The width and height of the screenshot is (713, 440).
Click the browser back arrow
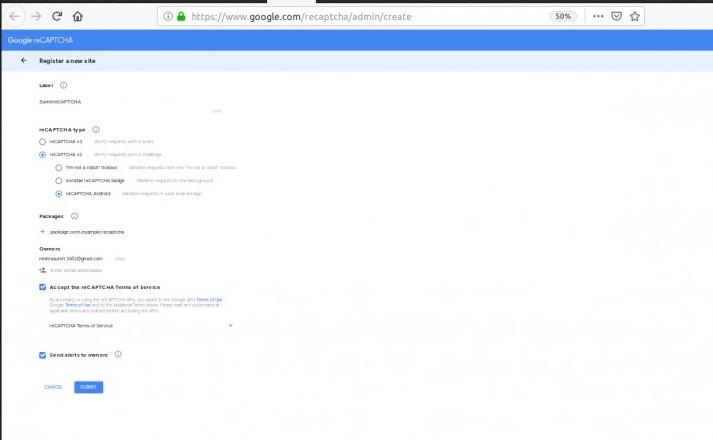(15, 16)
